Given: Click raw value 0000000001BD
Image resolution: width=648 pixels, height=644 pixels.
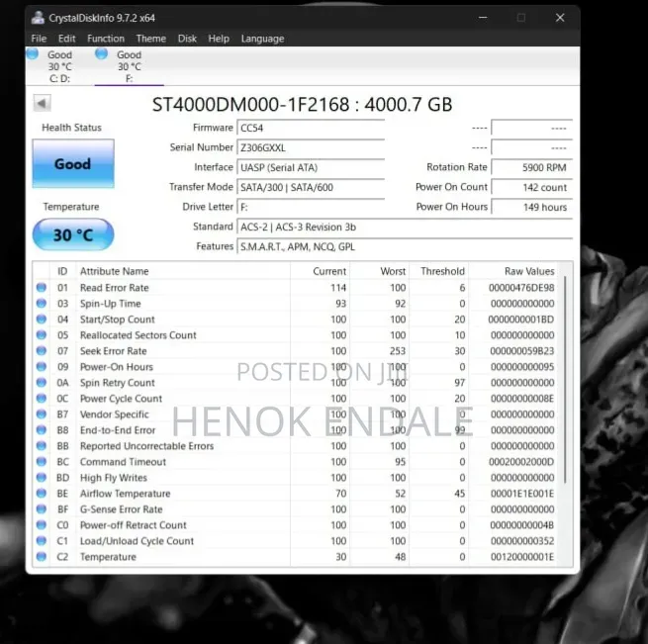Looking at the screenshot, I should pyautogui.click(x=520, y=320).
